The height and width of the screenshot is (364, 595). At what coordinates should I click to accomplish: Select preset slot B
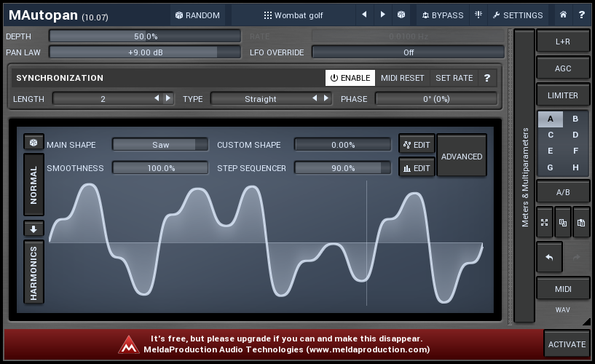coord(575,119)
